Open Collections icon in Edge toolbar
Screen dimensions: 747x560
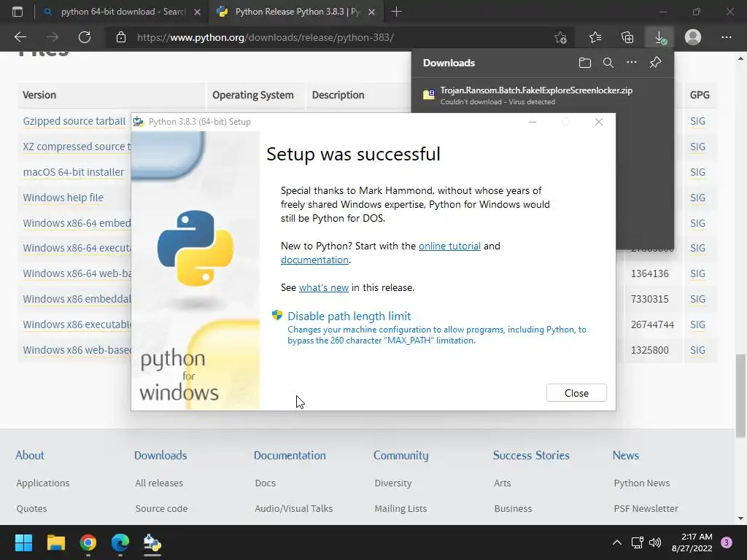(x=627, y=37)
